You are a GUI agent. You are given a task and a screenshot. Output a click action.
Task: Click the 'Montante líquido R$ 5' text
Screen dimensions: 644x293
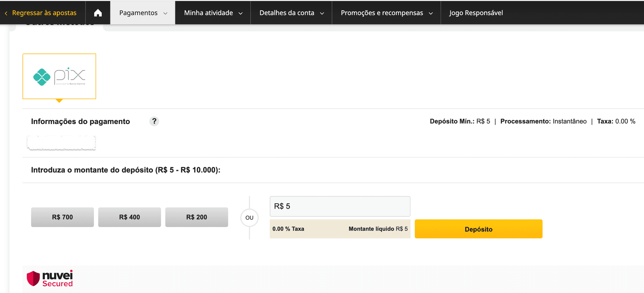coord(378,229)
